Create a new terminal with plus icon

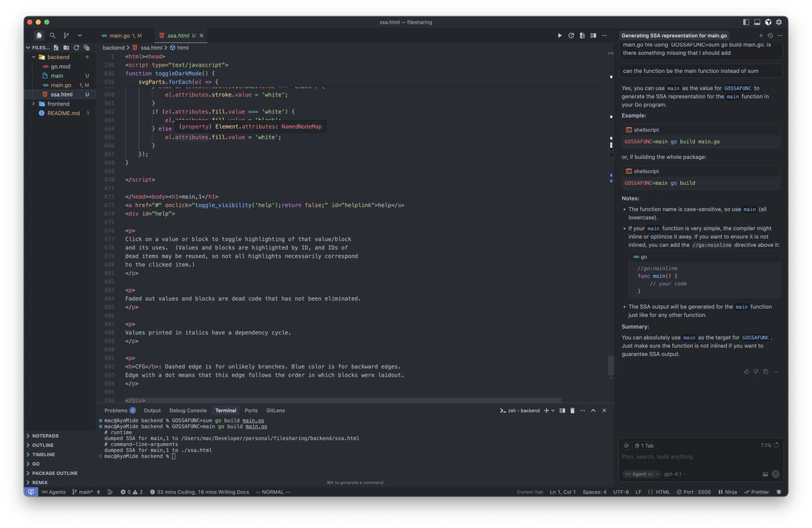pos(546,410)
